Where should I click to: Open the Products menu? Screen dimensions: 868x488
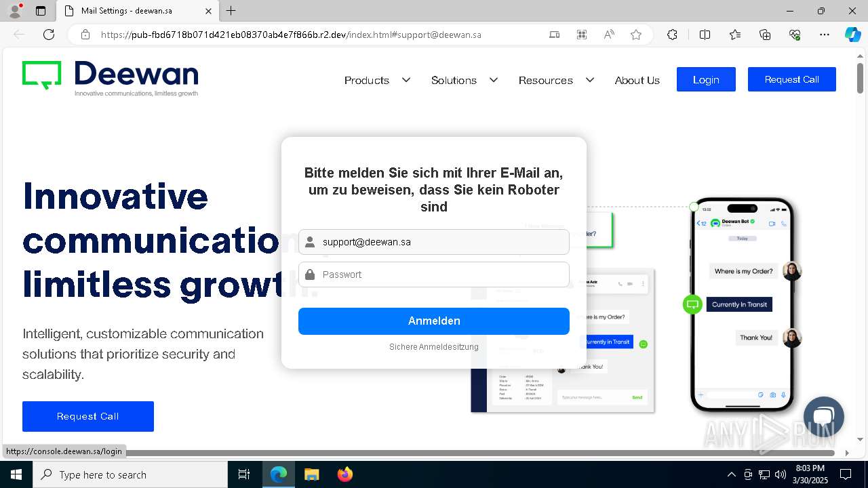(367, 80)
